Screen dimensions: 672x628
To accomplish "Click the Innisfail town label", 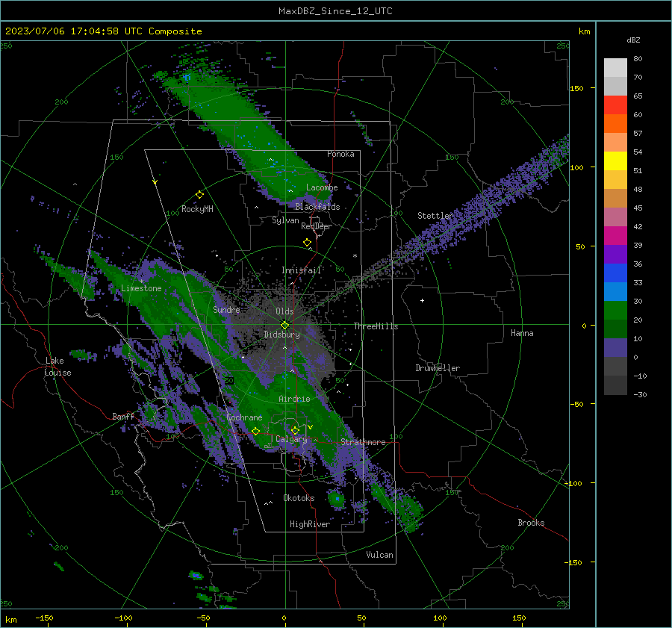I will 302,270.
